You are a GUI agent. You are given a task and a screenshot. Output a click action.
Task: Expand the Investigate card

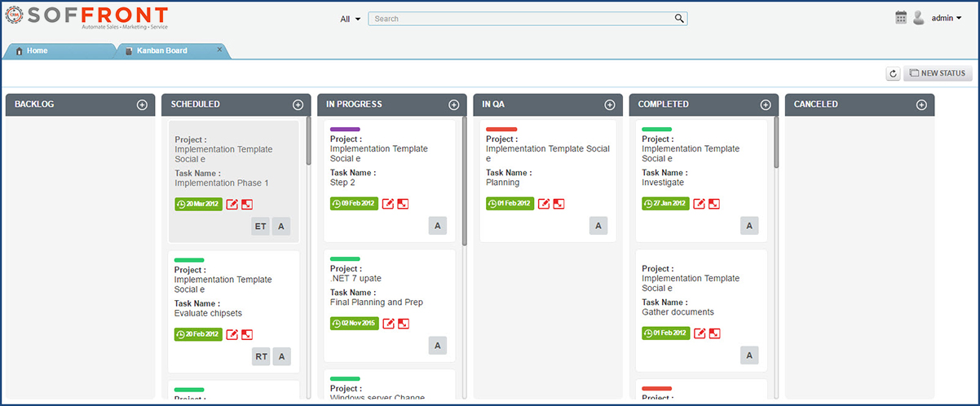(x=714, y=203)
